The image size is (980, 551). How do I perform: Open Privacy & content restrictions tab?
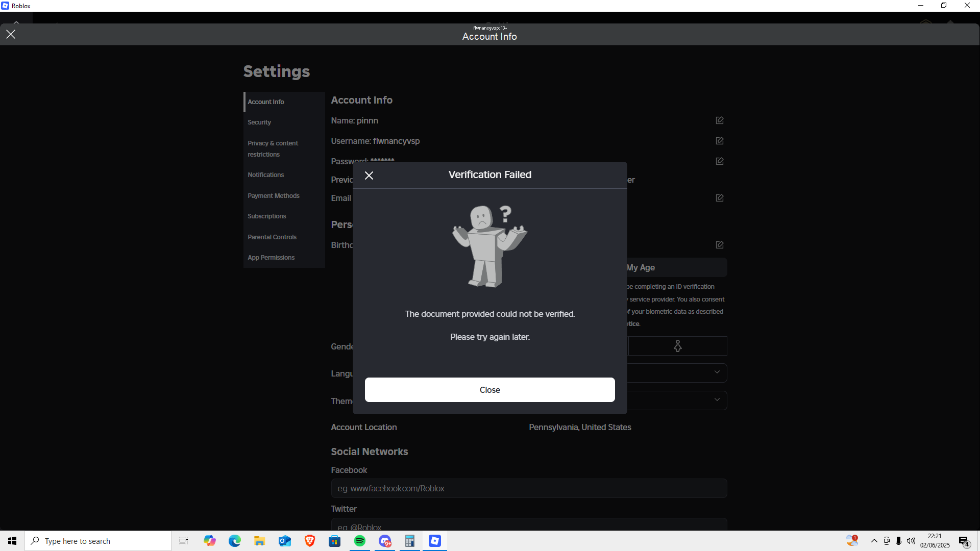273,148
